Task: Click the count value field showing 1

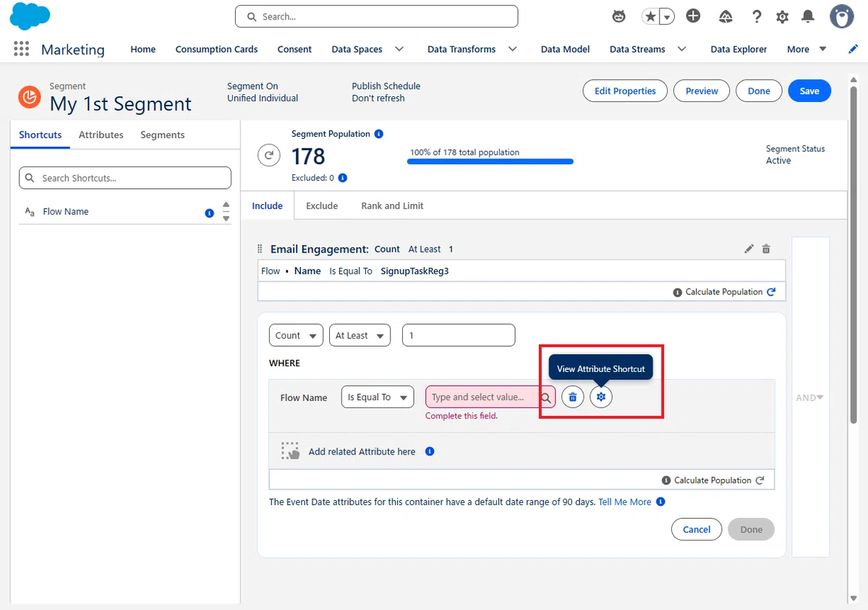Action: click(x=459, y=335)
